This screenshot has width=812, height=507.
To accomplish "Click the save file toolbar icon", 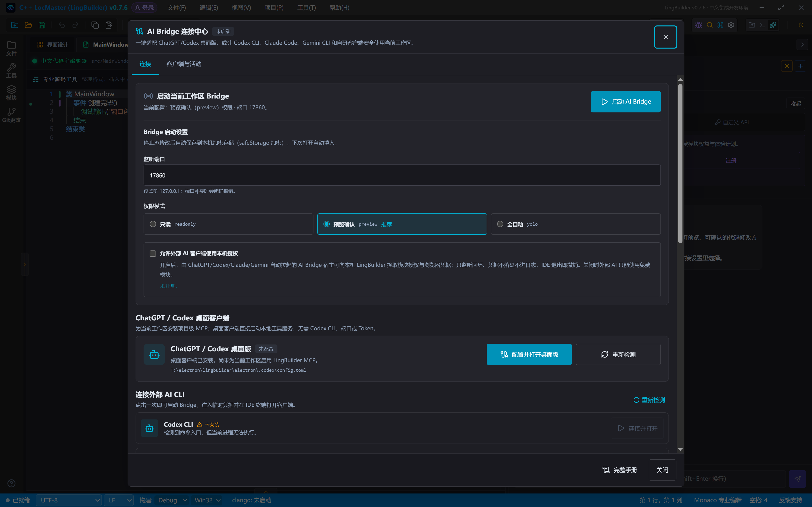I will (42, 25).
